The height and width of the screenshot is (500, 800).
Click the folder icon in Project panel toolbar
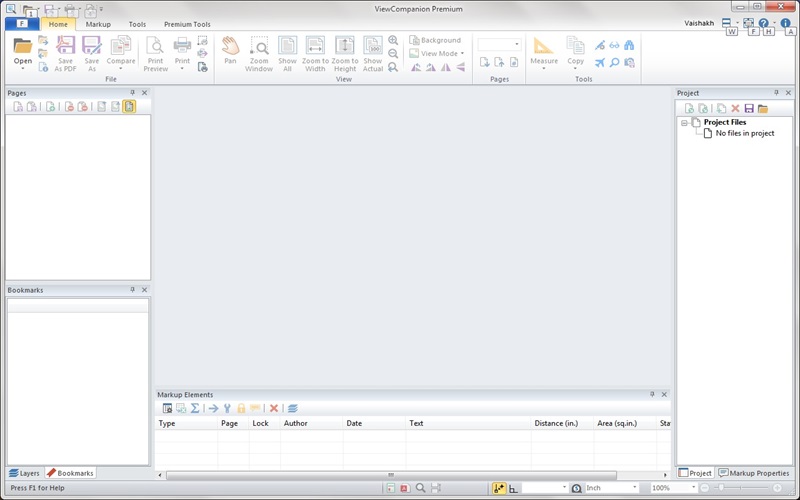tap(763, 108)
